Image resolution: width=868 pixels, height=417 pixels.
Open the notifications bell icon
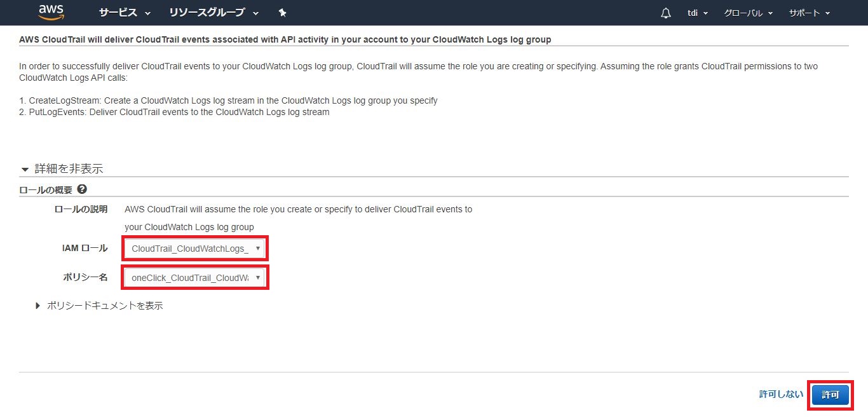tap(666, 13)
